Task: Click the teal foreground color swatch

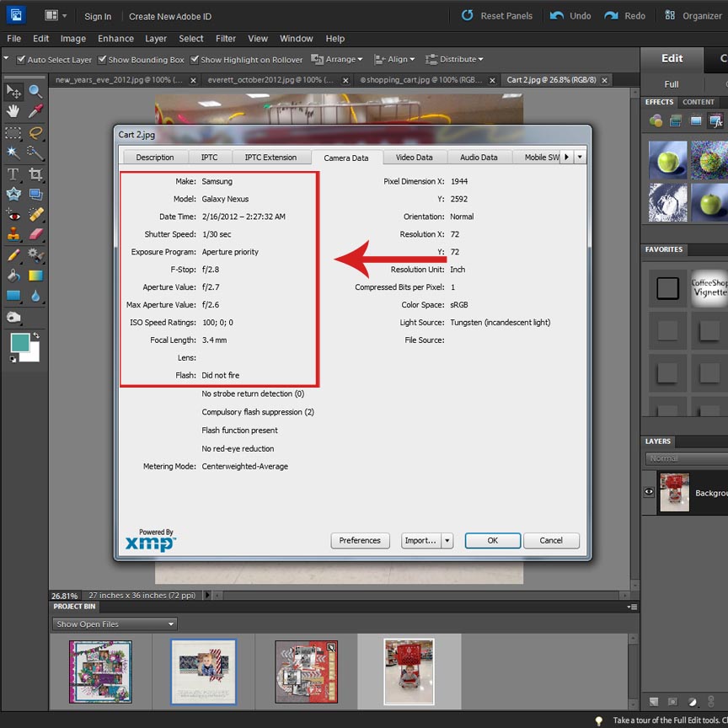Action: (20, 343)
